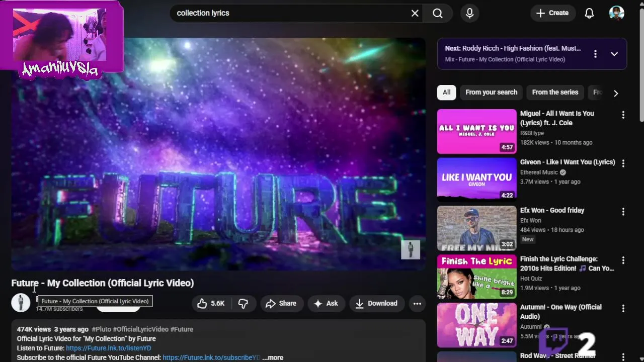Click the #OfficialLyricVideo hashtag
The width and height of the screenshot is (644, 362).
tap(140, 329)
